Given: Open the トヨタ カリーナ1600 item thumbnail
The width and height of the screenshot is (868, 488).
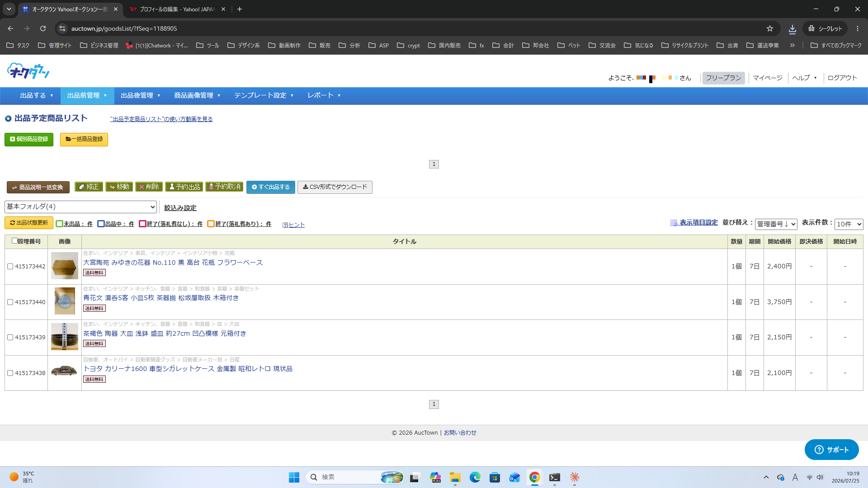Looking at the screenshot, I should click(x=64, y=371).
